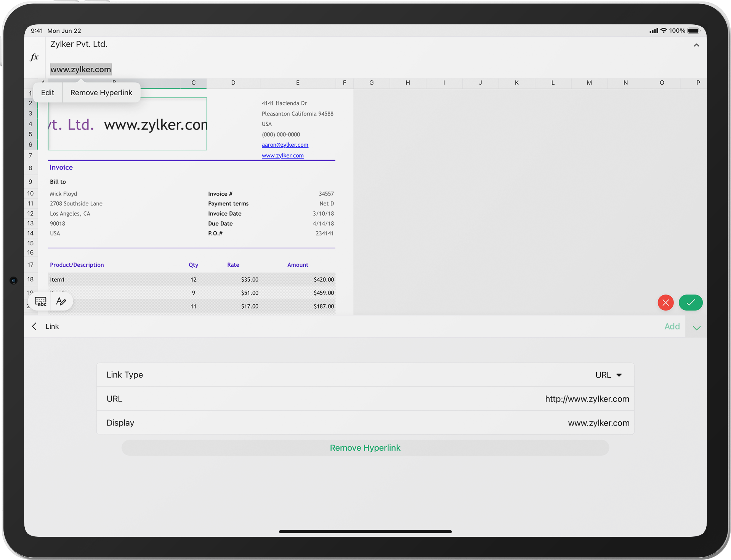731x560 pixels.
Task: Collapse the Link panel with the down chevron
Action: click(x=696, y=328)
